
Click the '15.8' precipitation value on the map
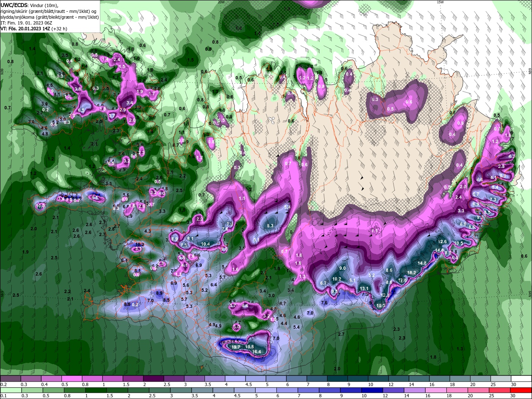[249, 347]
